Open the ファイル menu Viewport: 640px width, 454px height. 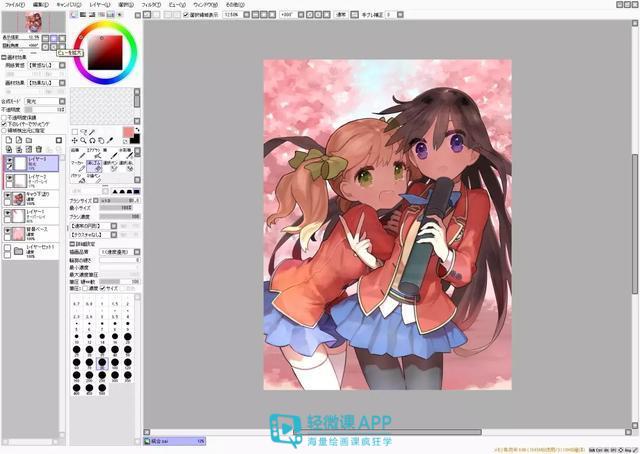tap(15, 5)
